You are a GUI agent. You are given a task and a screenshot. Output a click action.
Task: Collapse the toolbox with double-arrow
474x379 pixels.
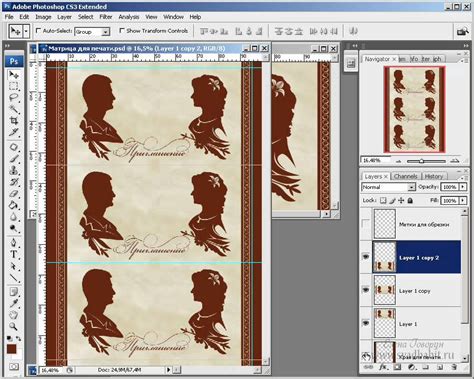point(7,46)
